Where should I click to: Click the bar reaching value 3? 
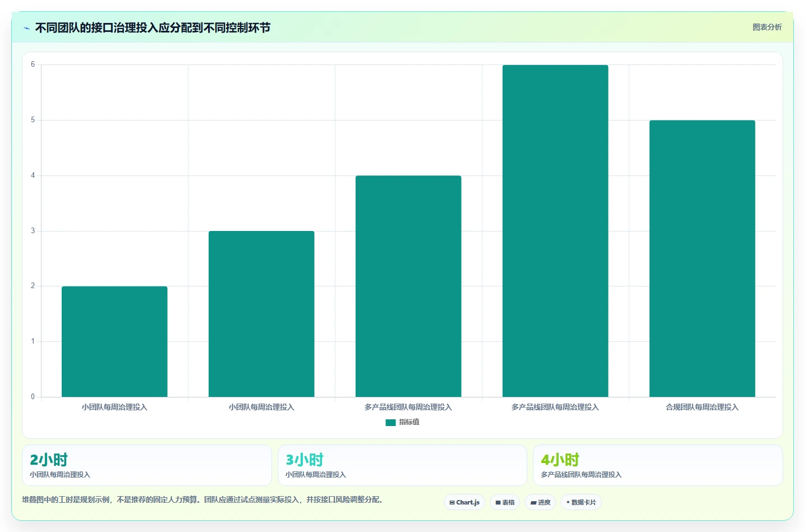tap(261, 314)
